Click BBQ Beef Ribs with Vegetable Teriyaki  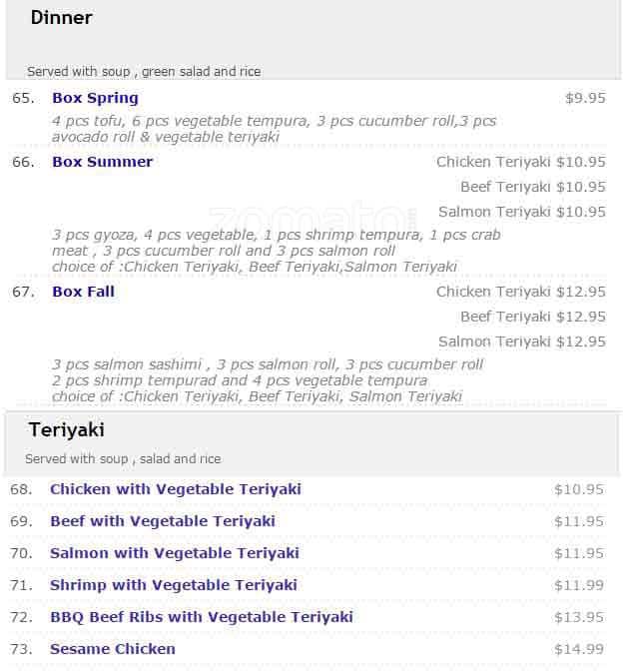pyautogui.click(x=201, y=617)
